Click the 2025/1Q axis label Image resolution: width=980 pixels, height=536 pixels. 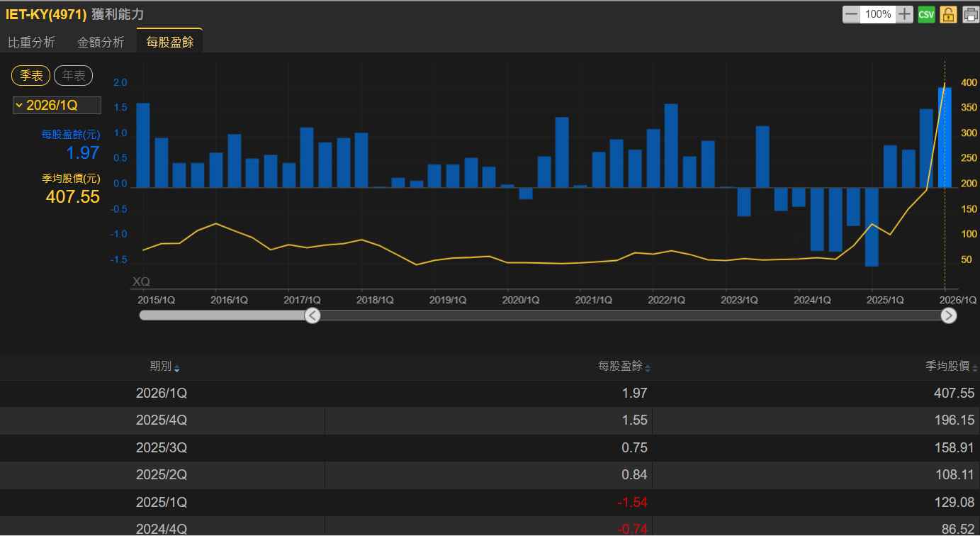point(885,300)
